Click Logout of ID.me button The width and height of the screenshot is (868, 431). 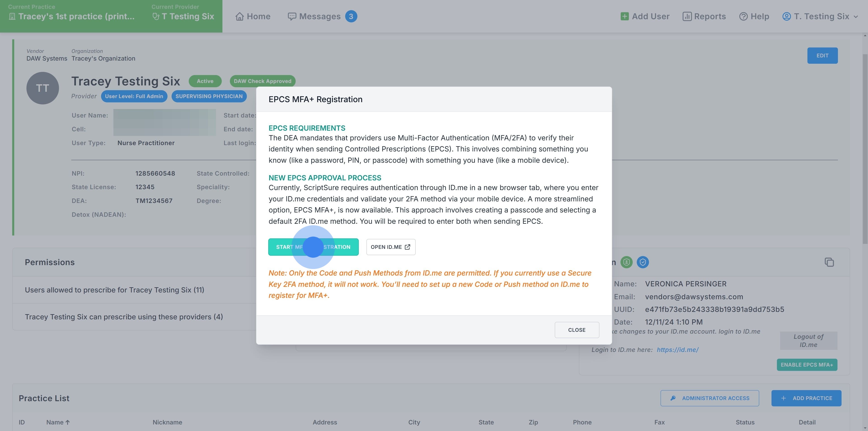coord(808,341)
